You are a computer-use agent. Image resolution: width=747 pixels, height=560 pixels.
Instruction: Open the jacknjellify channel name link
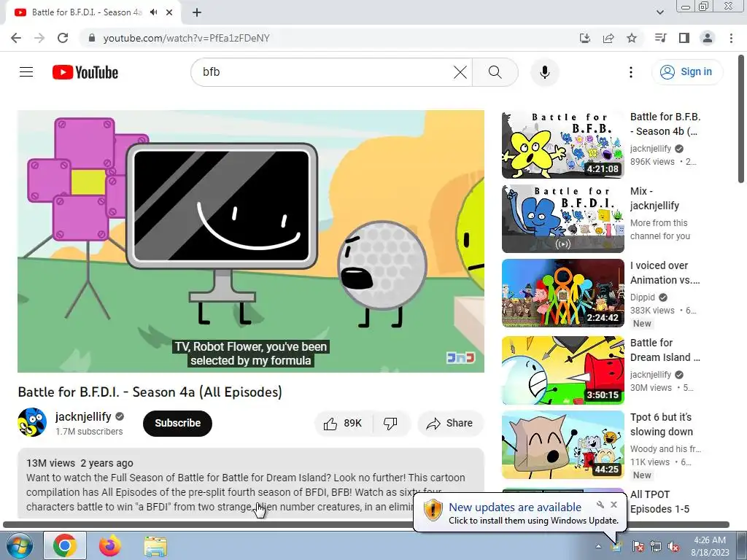coord(83,416)
